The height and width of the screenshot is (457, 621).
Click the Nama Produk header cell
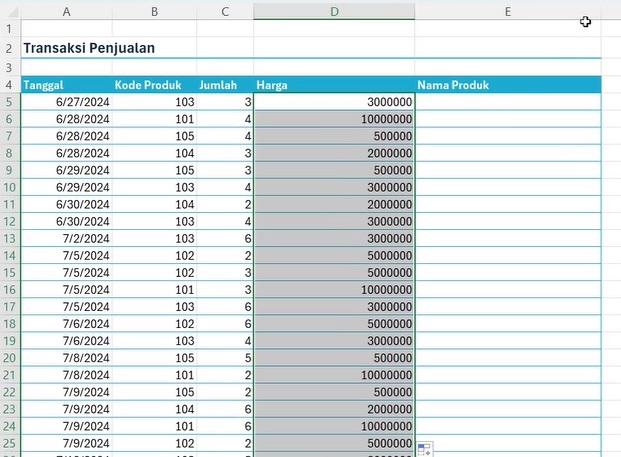click(x=508, y=85)
